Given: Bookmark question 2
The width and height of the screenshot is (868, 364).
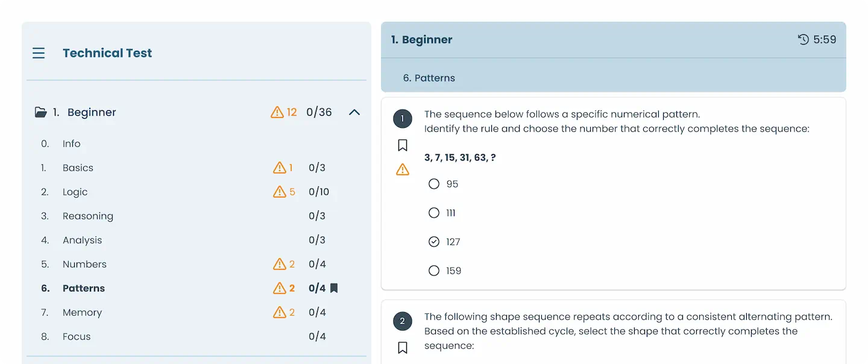Looking at the screenshot, I should (x=403, y=348).
